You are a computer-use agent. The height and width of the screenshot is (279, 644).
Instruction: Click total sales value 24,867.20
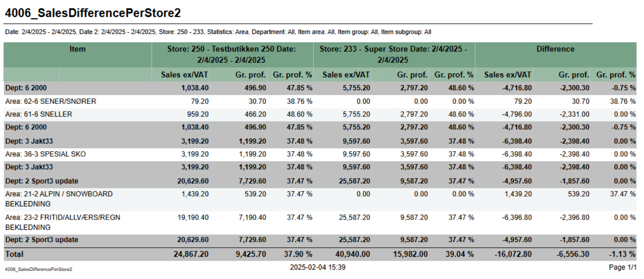click(191, 254)
